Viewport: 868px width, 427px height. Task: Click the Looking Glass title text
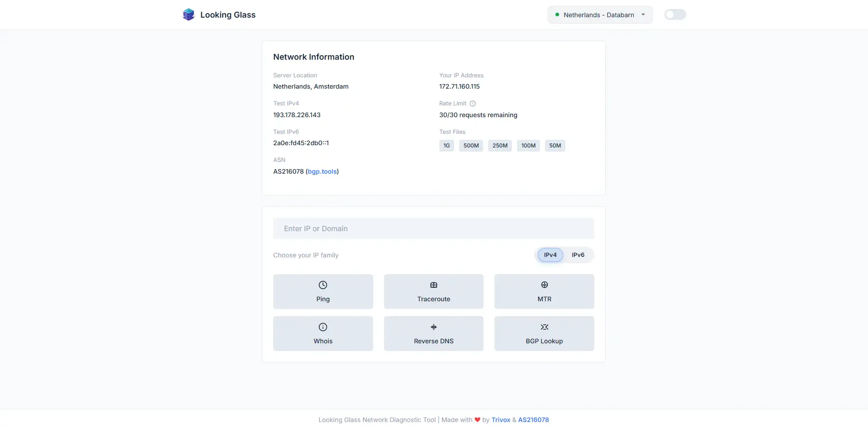228,15
